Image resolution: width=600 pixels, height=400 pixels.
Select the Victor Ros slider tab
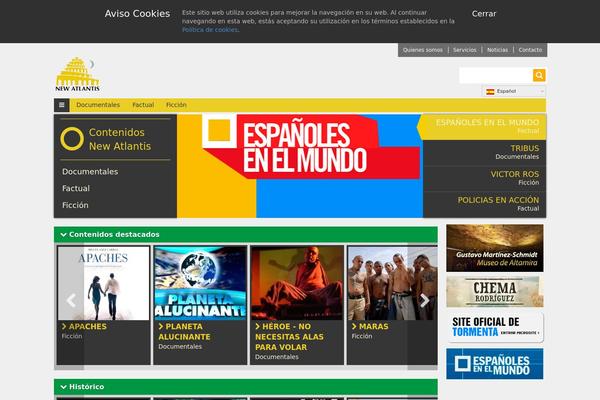point(484,179)
